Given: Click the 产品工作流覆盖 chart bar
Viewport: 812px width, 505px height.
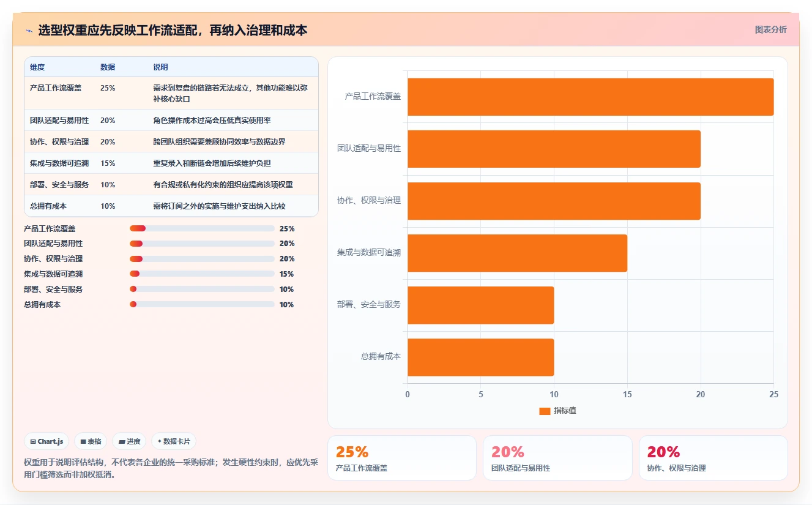Looking at the screenshot, I should click(x=590, y=97).
